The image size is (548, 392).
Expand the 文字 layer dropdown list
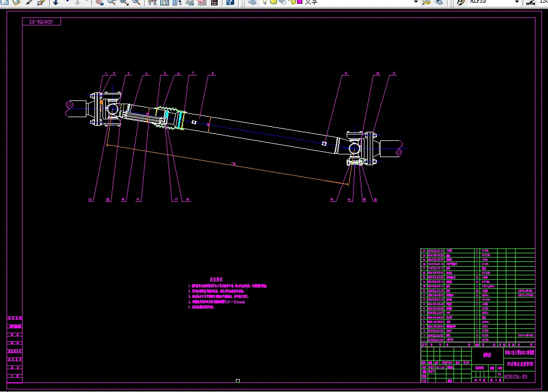click(x=416, y=2)
